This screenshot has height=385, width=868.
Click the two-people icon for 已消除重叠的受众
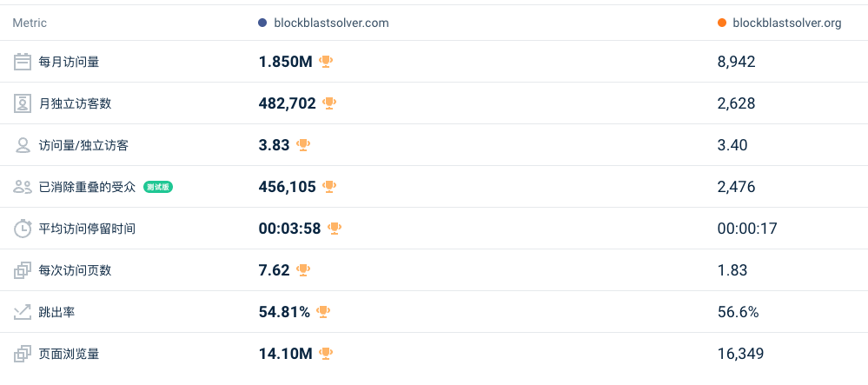coord(22,187)
